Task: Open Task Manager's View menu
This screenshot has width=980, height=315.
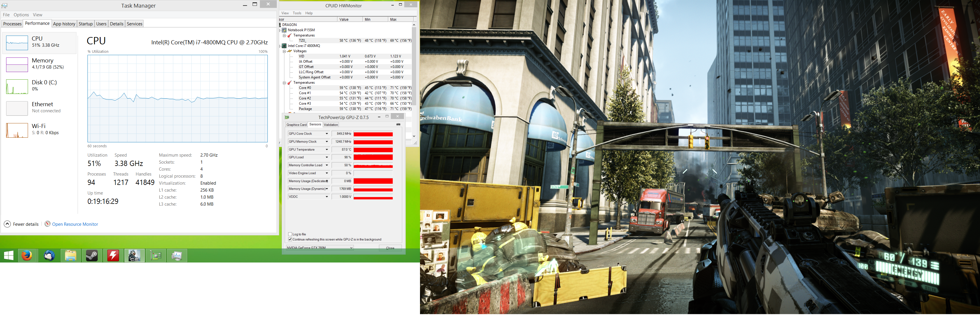Action: click(38, 15)
